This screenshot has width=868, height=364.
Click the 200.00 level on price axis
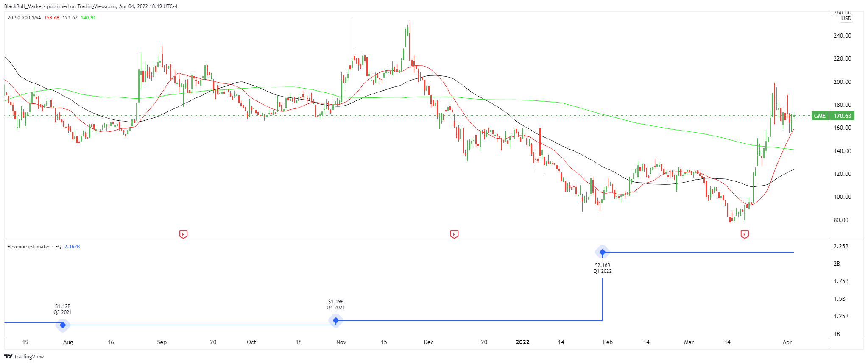tap(842, 82)
